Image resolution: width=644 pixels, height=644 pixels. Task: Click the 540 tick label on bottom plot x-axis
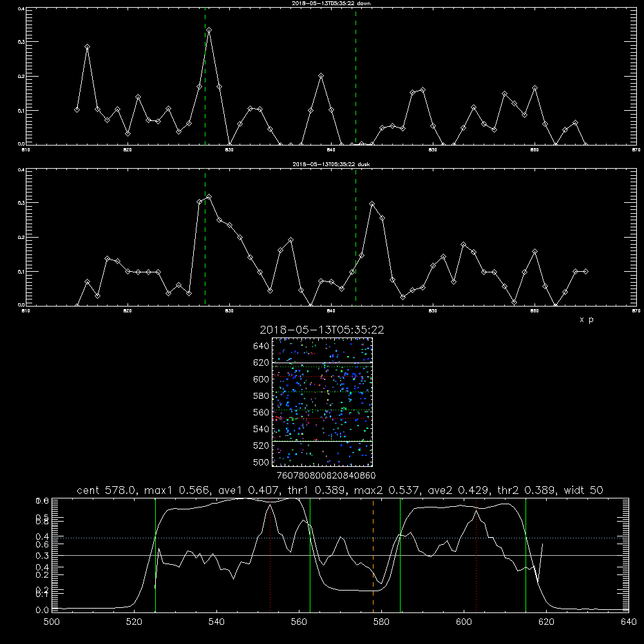[x=216, y=622]
